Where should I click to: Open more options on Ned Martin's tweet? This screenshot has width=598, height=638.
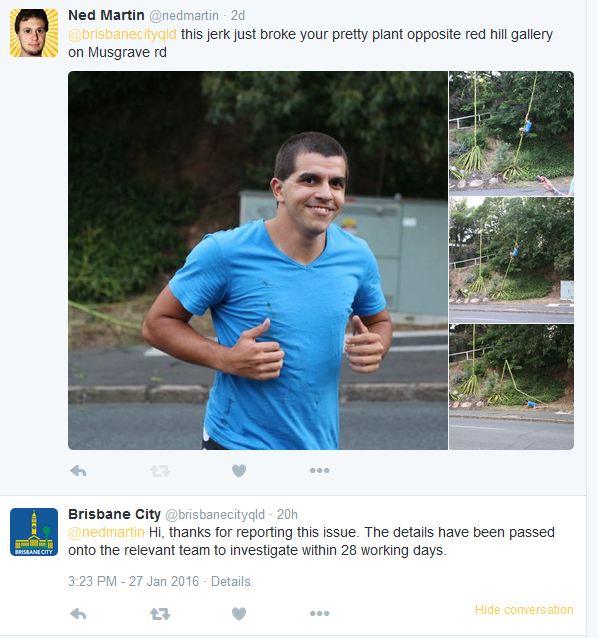pos(319,470)
